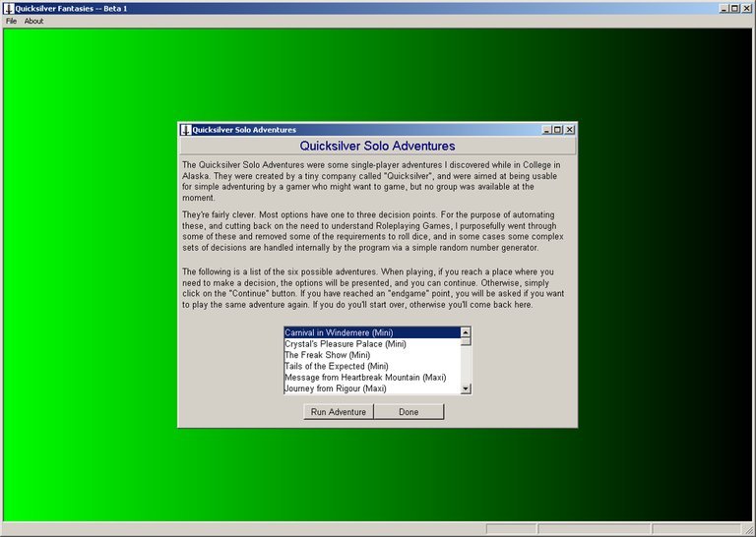
Task: Minimize the Quicksilver Solo Adventures dialog
Action: coord(546,129)
